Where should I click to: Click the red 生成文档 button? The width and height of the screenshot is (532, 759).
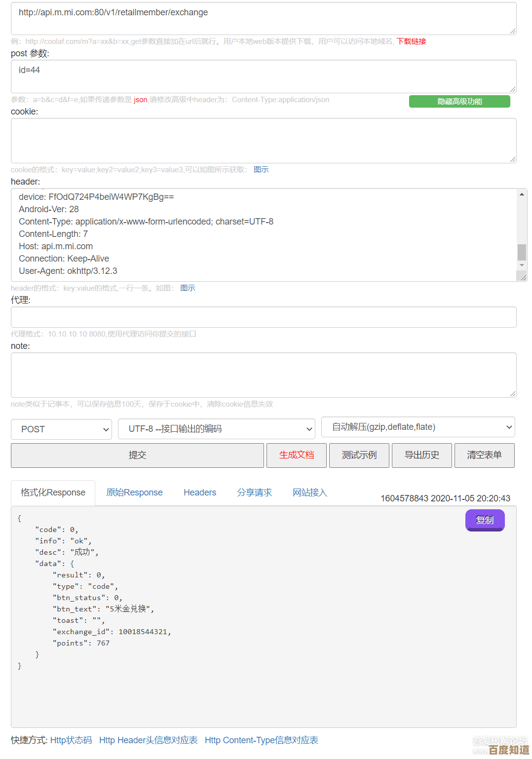296,455
